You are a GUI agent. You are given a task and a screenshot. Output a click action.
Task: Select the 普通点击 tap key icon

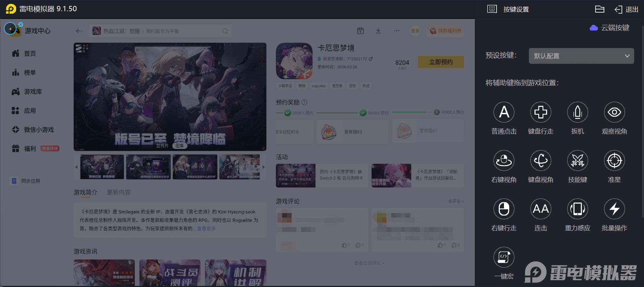tap(504, 112)
